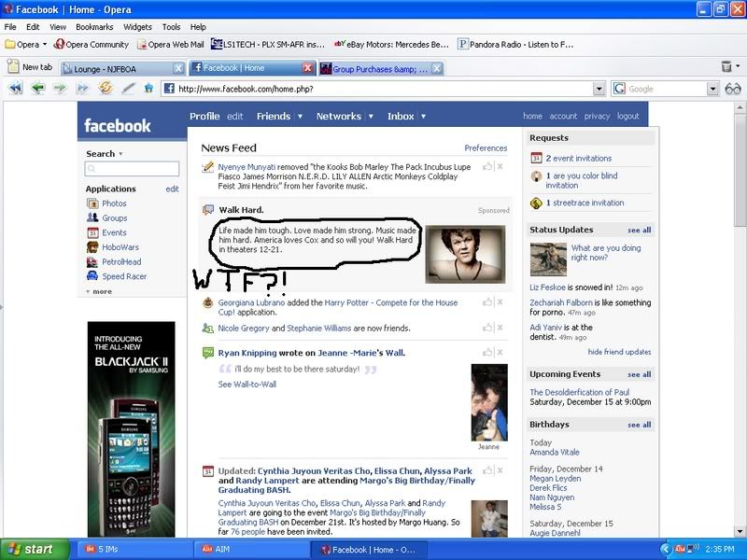
Task: Expand more Applications in sidebar
Action: (99, 291)
